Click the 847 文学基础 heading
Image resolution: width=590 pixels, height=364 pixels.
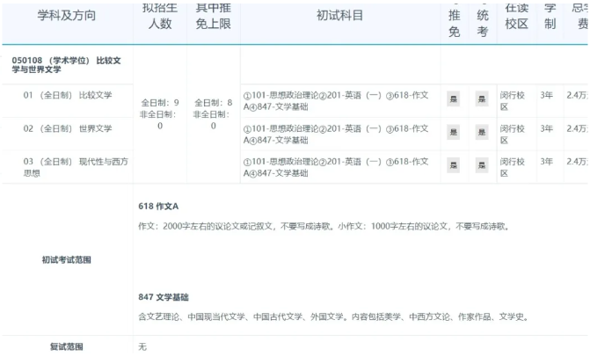click(164, 297)
